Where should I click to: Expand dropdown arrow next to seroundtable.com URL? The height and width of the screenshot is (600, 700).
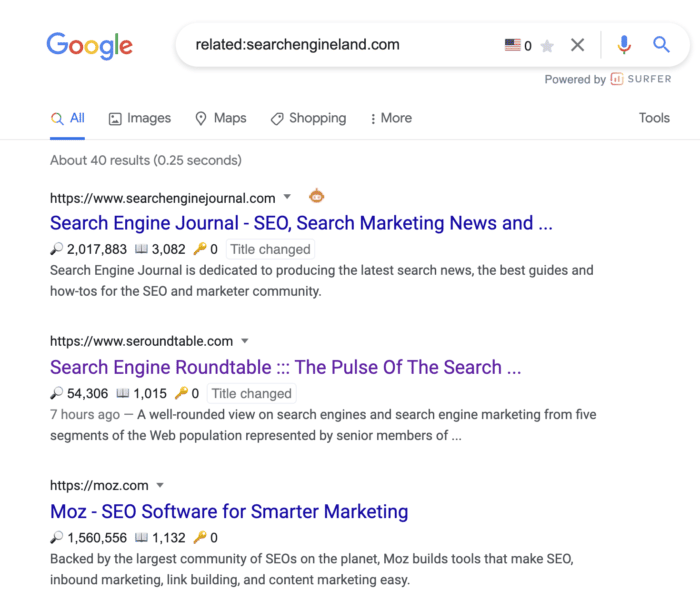[x=245, y=341]
